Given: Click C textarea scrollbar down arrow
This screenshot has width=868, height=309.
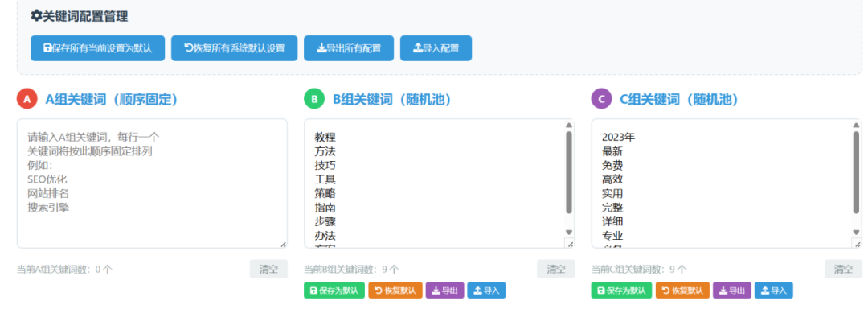Looking at the screenshot, I should point(857,232).
